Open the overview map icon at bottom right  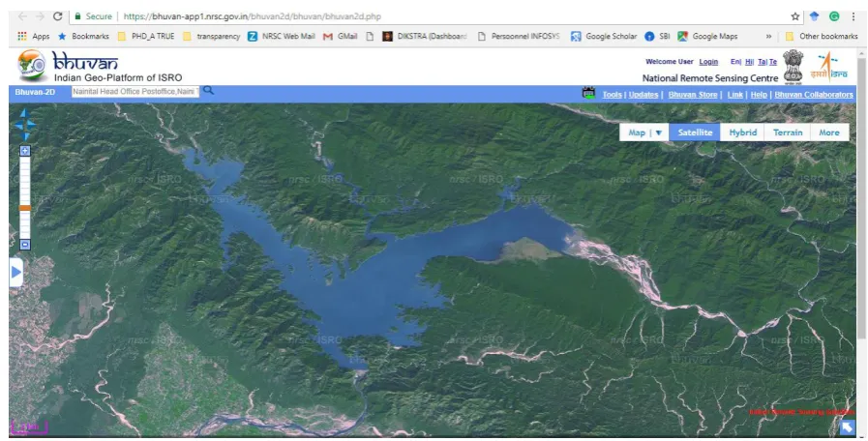tap(847, 427)
